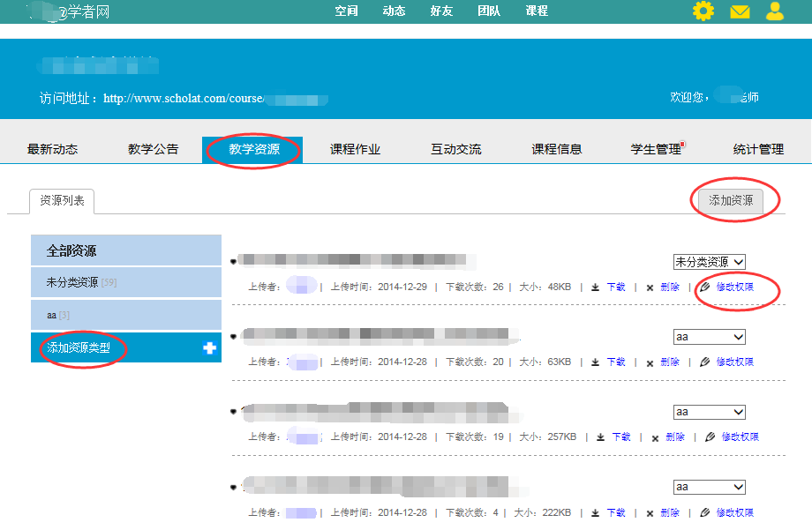Select the 未分类资源 sidebar category
The height and width of the screenshot is (530, 812).
coord(125,282)
